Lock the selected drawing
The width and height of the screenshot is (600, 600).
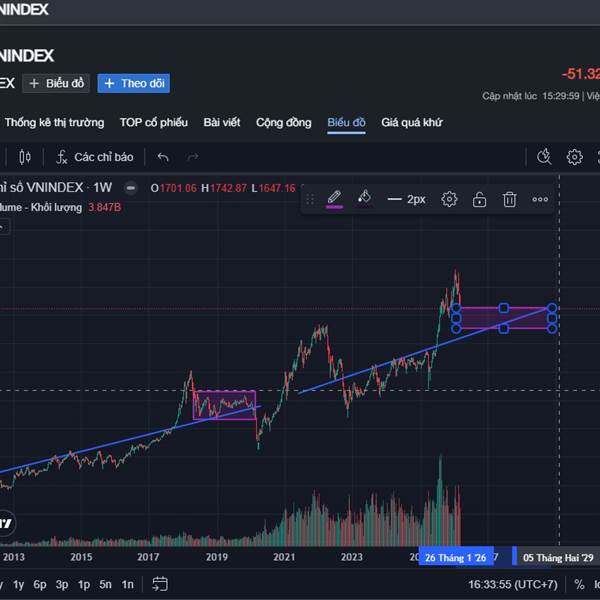click(x=479, y=199)
